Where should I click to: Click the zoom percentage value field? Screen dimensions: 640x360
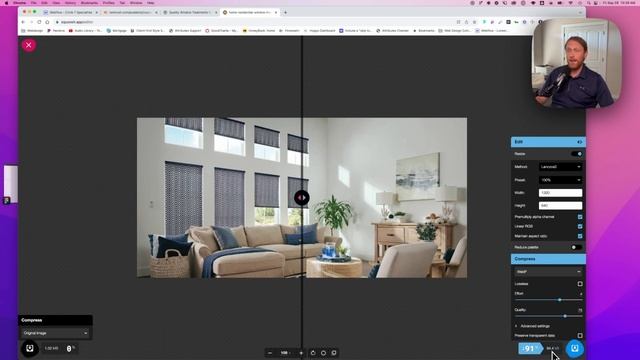(x=285, y=353)
